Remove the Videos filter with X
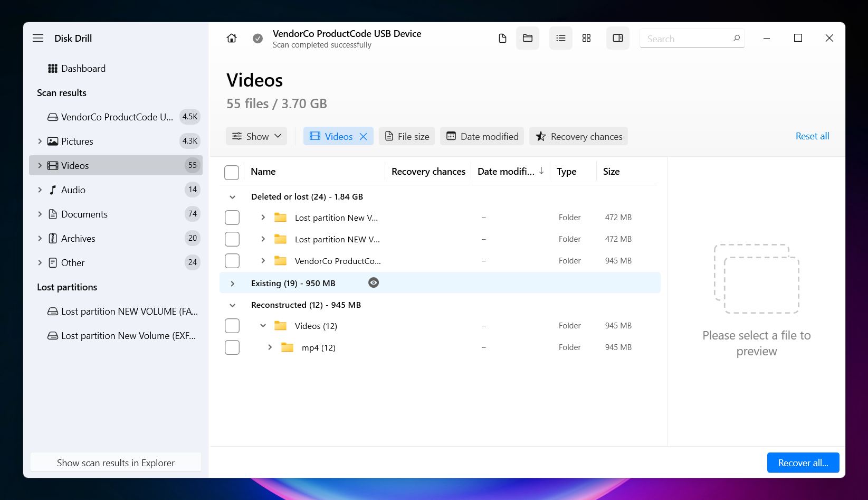This screenshot has width=868, height=500. (x=363, y=136)
